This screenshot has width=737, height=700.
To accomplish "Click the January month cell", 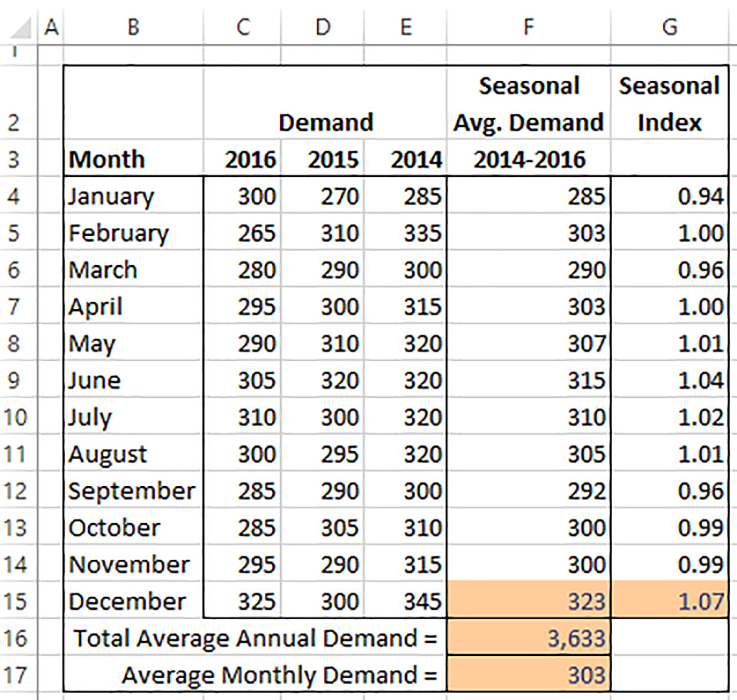I will (133, 196).
